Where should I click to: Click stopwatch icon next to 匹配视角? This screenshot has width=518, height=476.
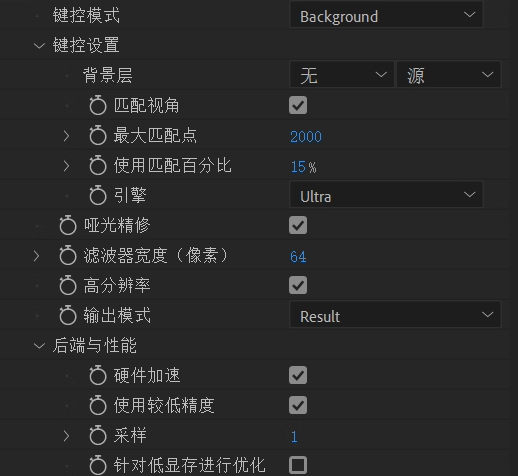click(98, 105)
